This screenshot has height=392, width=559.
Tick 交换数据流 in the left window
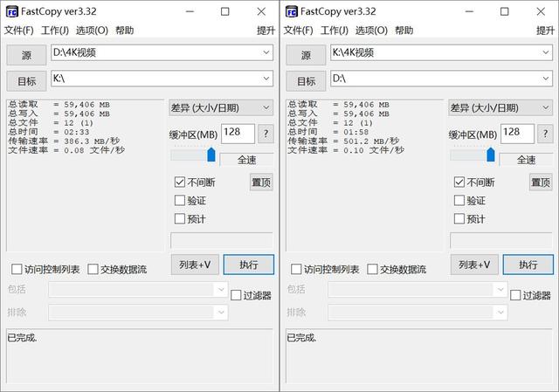pyautogui.click(x=93, y=269)
